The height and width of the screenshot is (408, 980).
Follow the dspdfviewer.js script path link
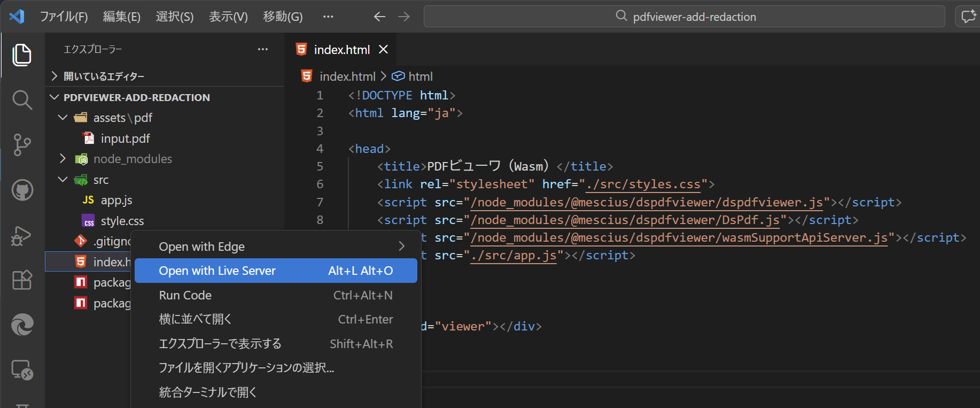click(x=647, y=202)
